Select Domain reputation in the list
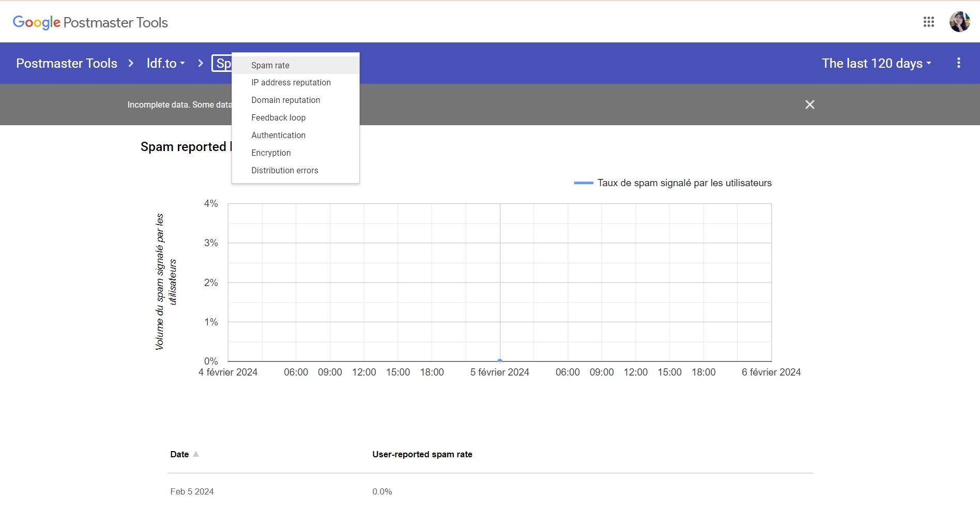The height and width of the screenshot is (509, 980). tap(286, 100)
